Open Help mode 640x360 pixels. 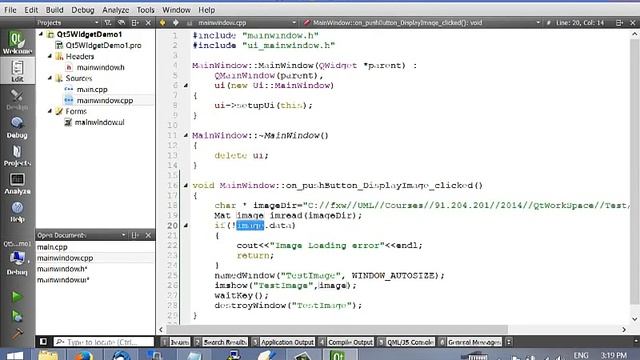coord(17,211)
